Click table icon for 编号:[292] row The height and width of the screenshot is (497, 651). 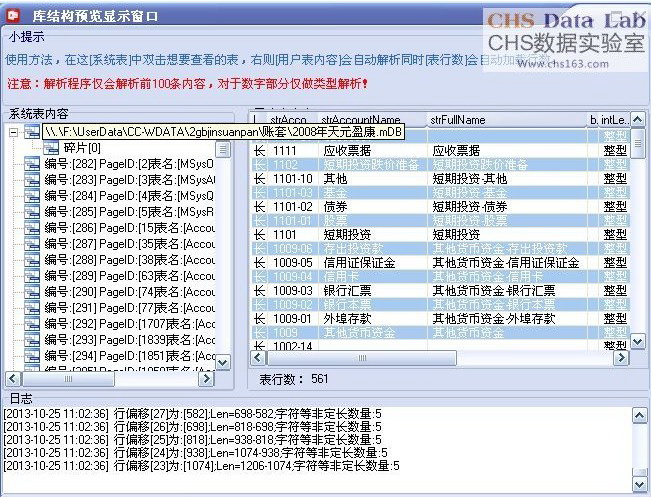32,324
